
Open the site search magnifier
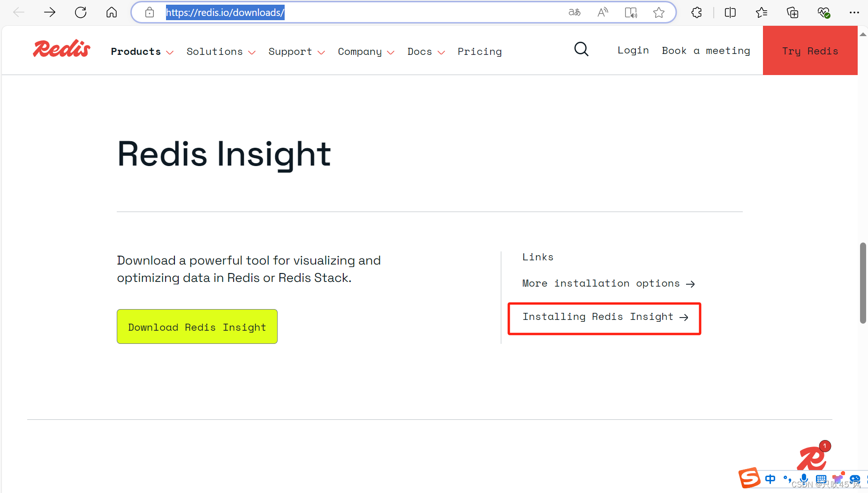(x=581, y=49)
